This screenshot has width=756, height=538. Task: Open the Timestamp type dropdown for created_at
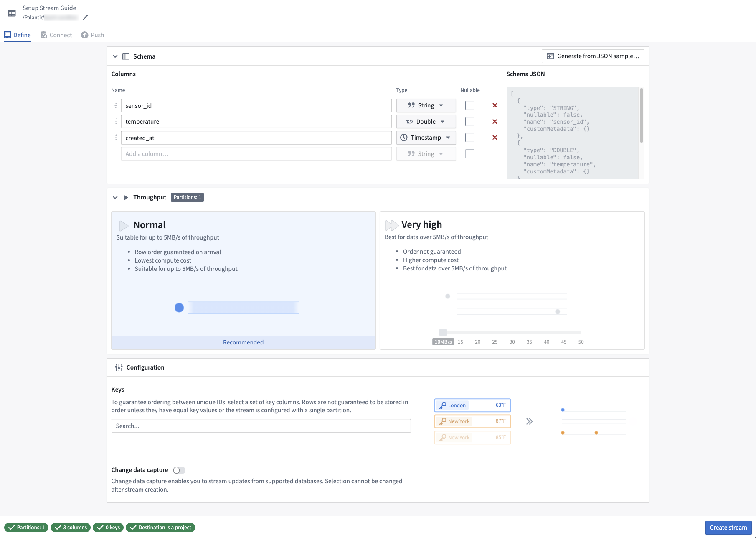pyautogui.click(x=426, y=138)
